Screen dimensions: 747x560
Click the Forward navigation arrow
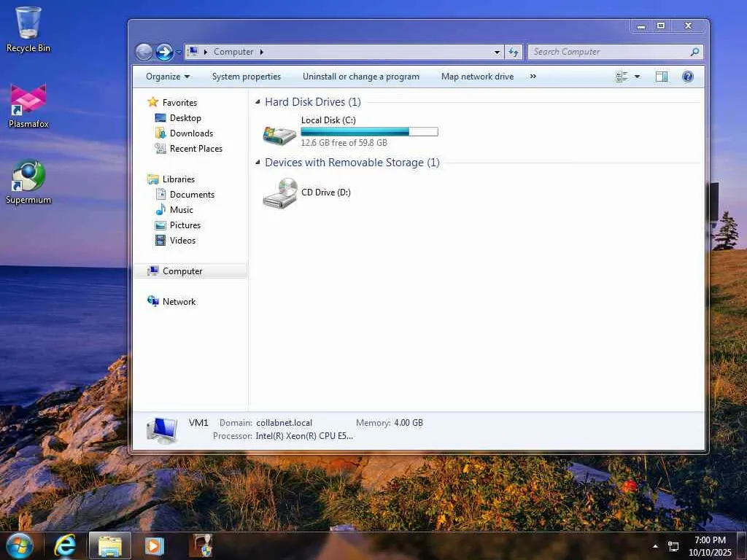pos(164,52)
